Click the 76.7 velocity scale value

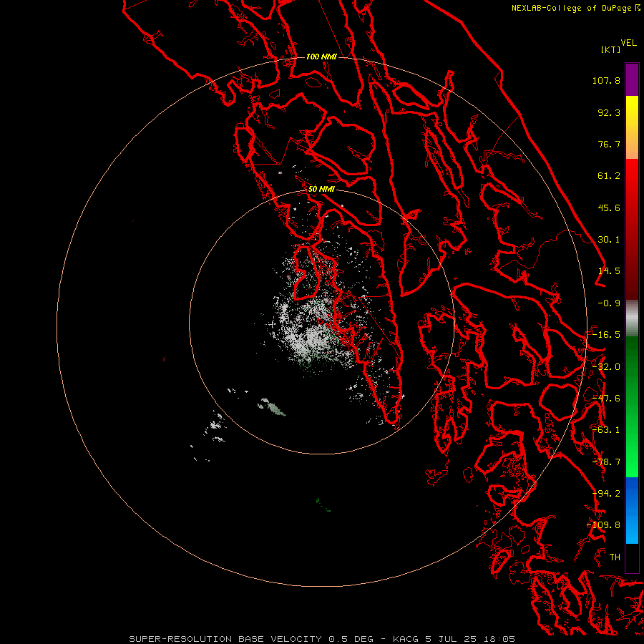coord(609,144)
